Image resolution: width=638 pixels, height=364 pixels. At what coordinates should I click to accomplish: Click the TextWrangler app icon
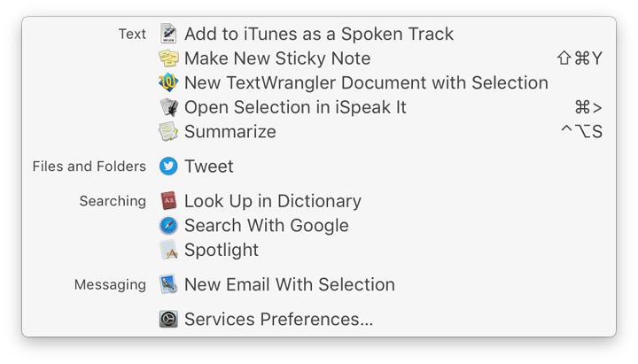(168, 82)
